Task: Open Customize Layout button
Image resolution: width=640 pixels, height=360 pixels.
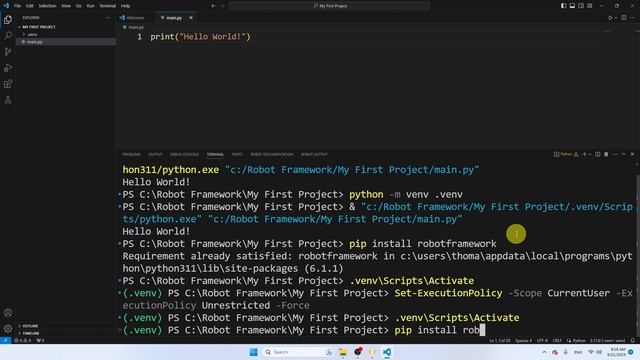Action: pos(590,6)
